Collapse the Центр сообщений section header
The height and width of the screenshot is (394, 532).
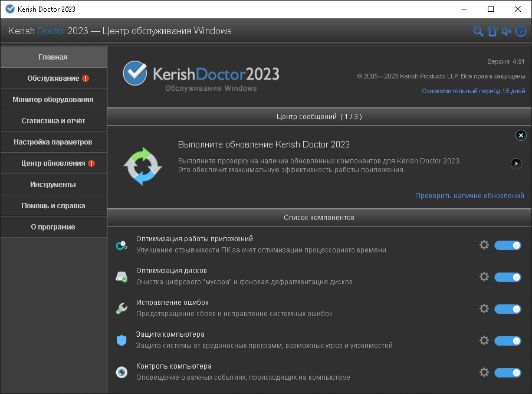tap(319, 117)
